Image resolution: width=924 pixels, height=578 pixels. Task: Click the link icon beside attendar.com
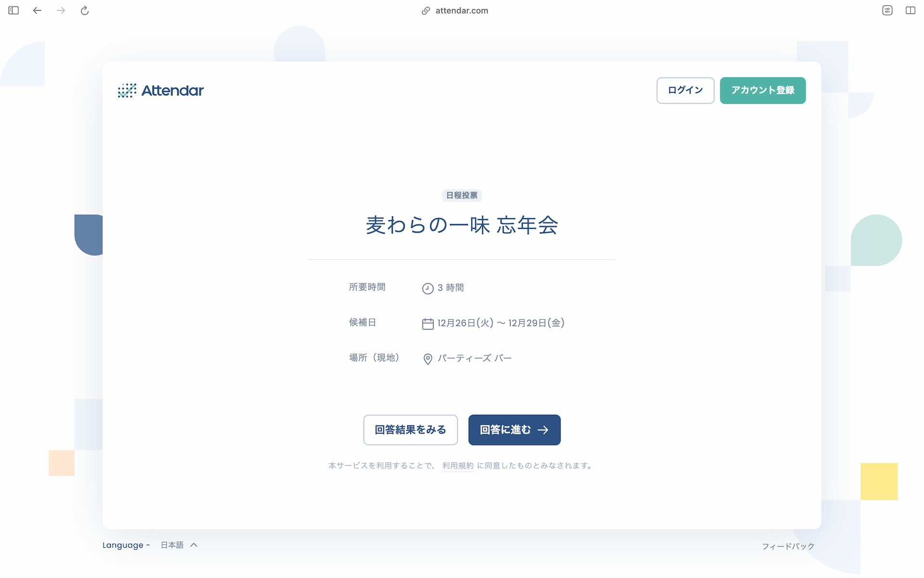[x=426, y=11]
